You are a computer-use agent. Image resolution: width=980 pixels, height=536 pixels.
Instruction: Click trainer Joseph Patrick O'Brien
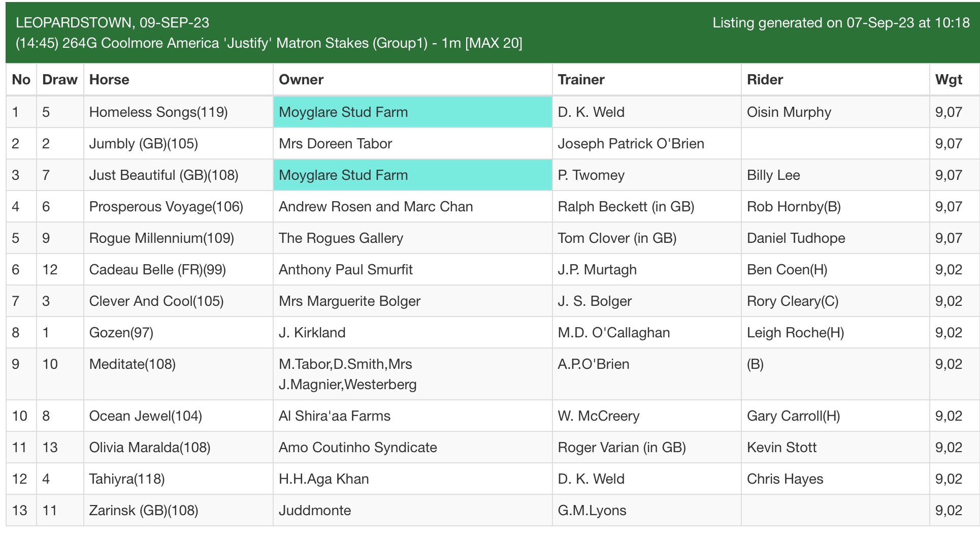pyautogui.click(x=631, y=144)
